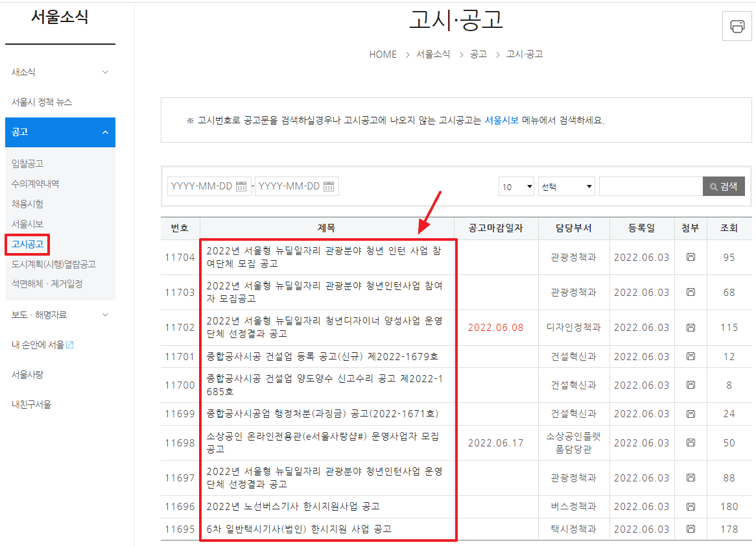Viewport: 756px width, 547px height.
Task: Open start date calendar picker icon
Action: [241, 186]
